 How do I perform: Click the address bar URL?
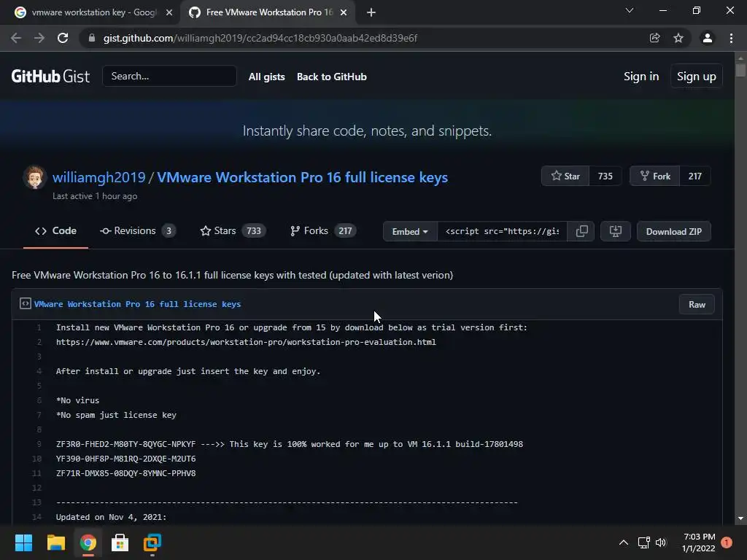click(x=260, y=38)
